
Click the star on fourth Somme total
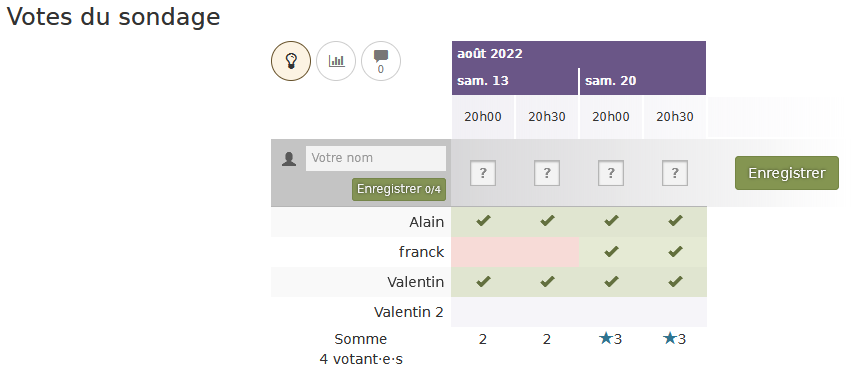(x=669, y=339)
